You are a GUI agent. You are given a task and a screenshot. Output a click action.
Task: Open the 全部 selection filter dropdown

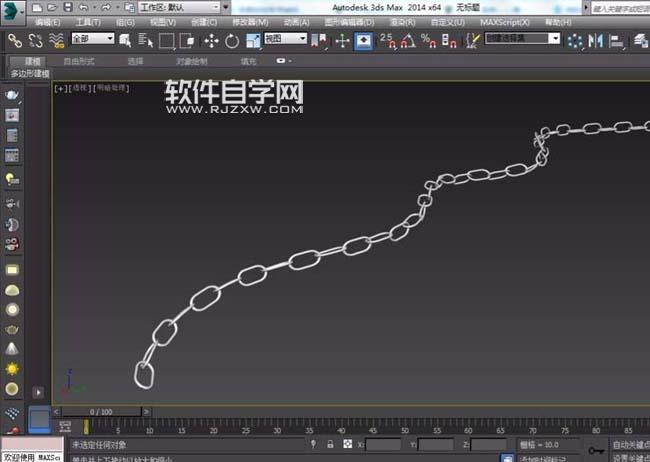[x=92, y=41]
